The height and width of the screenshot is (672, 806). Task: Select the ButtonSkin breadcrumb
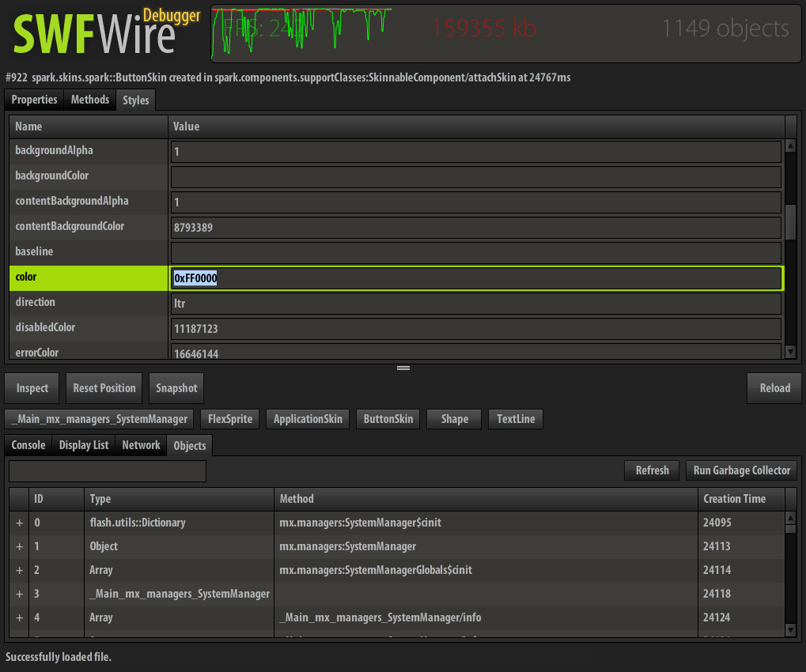(x=388, y=419)
